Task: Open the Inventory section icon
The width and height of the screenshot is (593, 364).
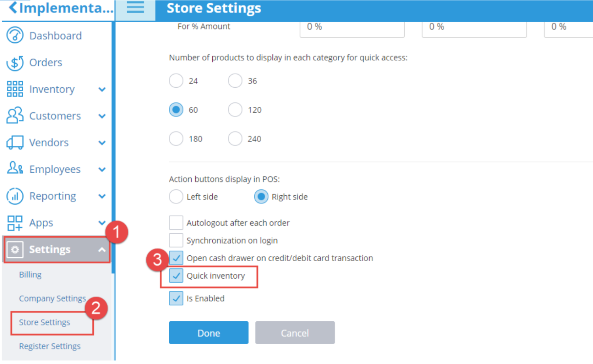Action: coord(15,89)
